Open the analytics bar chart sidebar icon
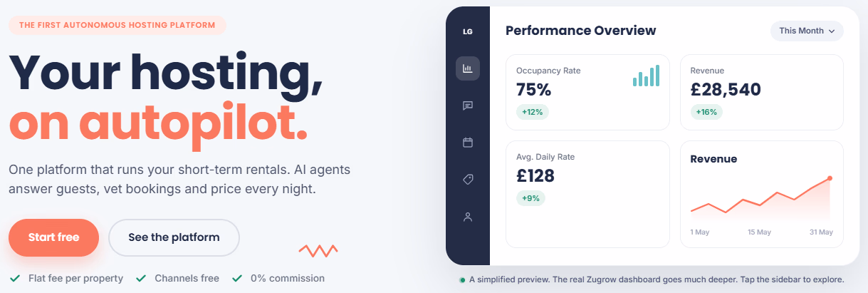 (x=468, y=68)
